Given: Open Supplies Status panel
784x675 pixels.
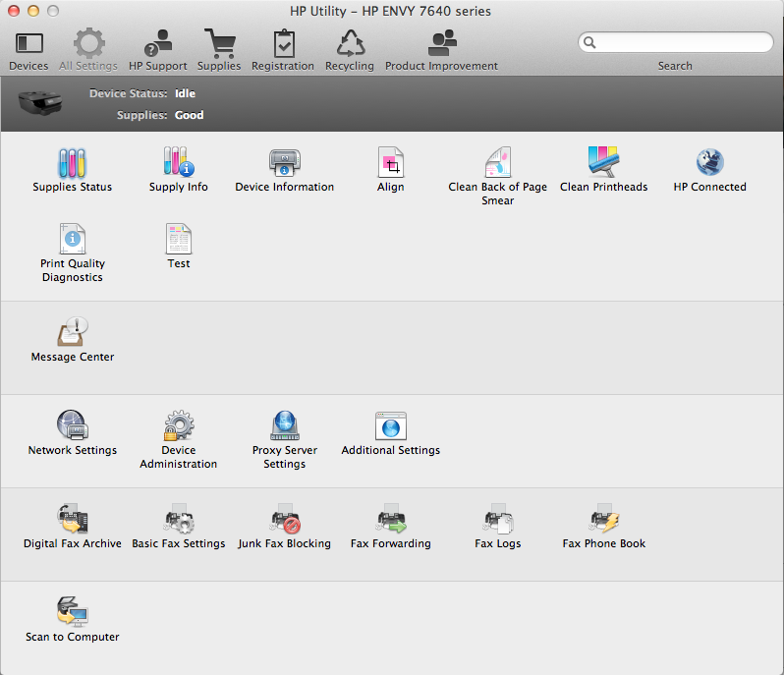Looking at the screenshot, I should click(x=73, y=163).
